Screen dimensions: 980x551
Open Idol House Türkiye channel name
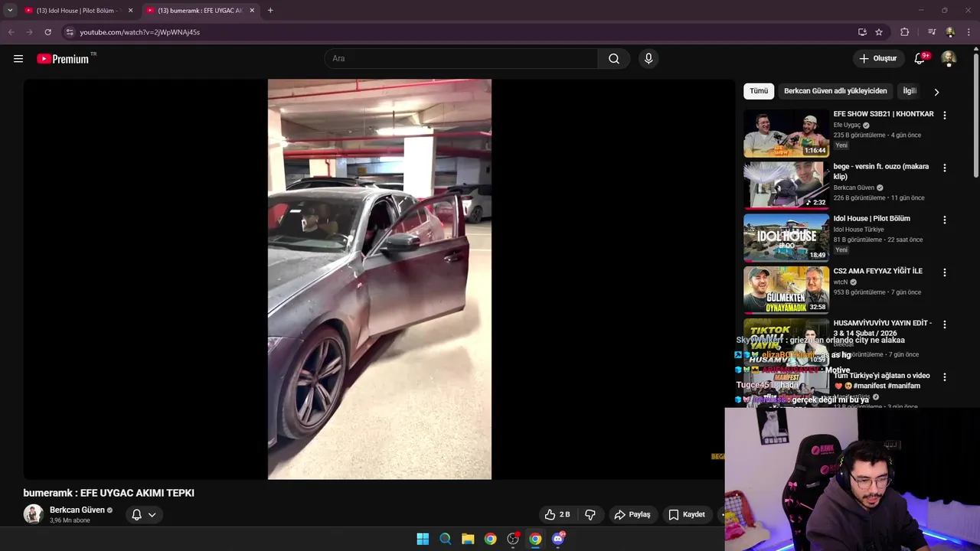point(859,230)
